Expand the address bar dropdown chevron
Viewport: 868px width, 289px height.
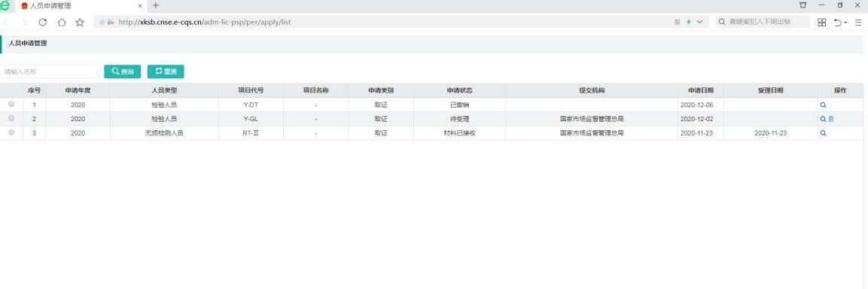pyautogui.click(x=699, y=22)
